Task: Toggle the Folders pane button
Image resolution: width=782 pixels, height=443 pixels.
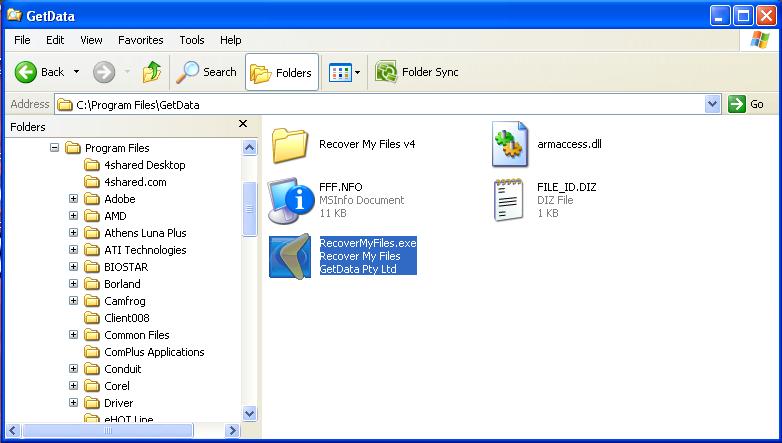Action: (282, 73)
